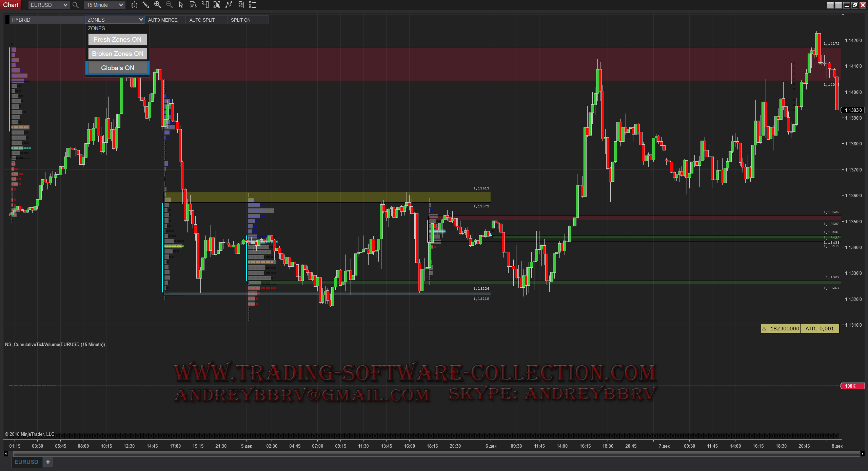868x471 pixels.
Task: Click the SPLIT ON button
Action: coord(240,20)
